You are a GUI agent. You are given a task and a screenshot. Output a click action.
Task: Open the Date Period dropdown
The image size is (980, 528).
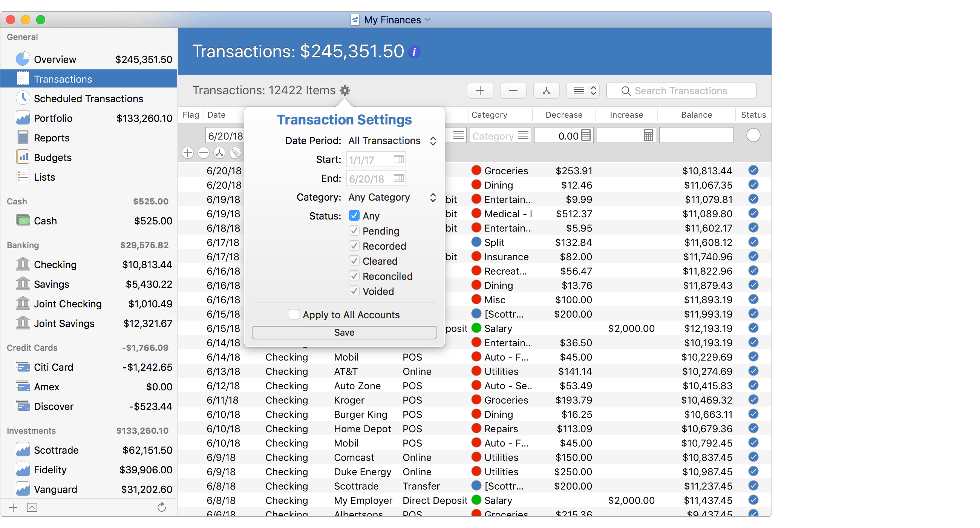point(392,141)
